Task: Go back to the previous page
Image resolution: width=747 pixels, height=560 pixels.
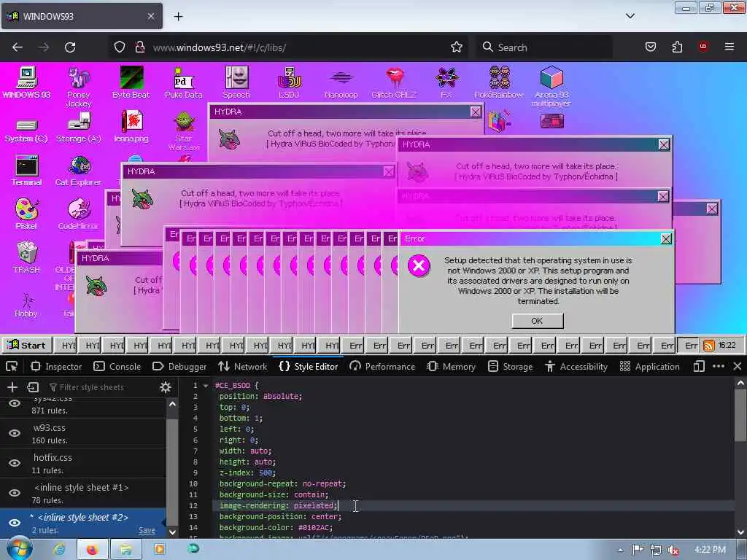Action: (18, 47)
